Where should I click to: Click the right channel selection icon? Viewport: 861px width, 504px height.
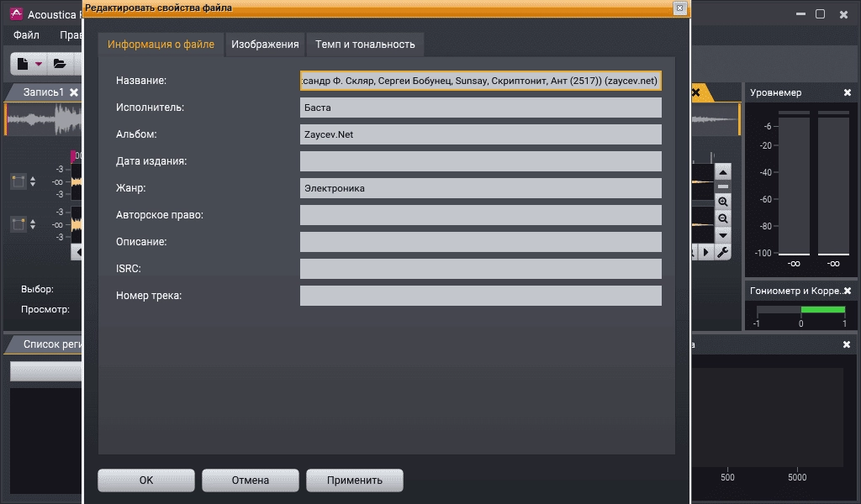click(18, 223)
